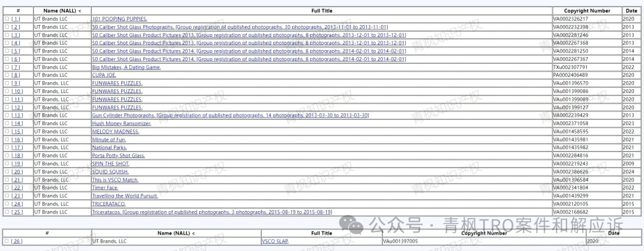Open record number link [2]

coord(16,27)
